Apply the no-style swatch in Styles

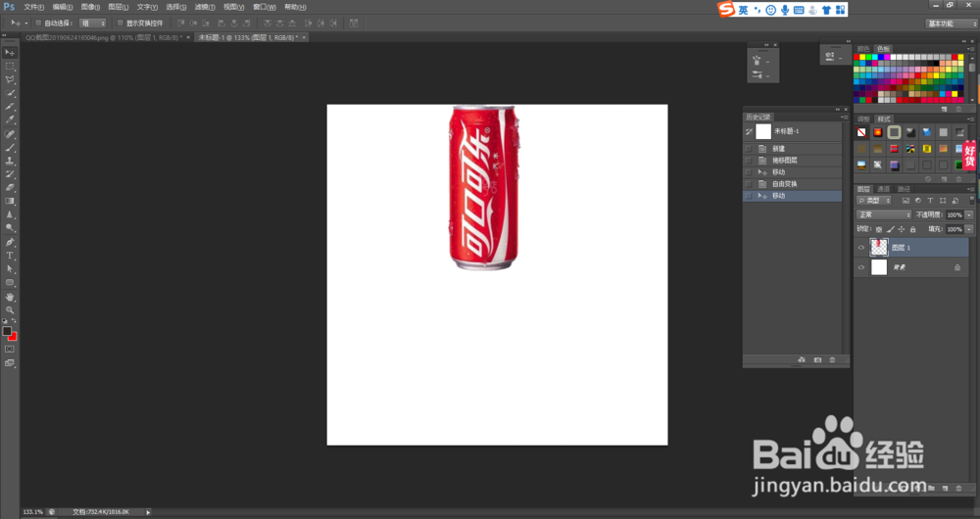[x=861, y=132]
